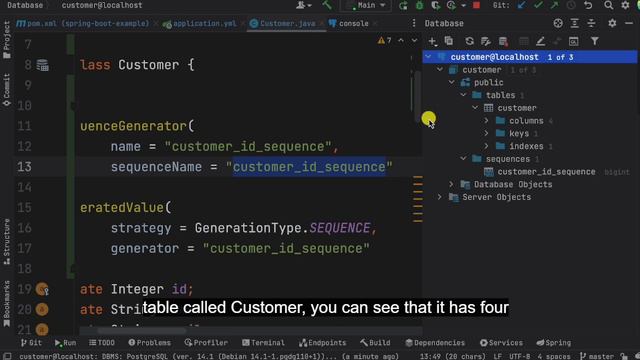640x360 pixels.
Task: Click the gutter icon beside line 19
Action: [x=42, y=289]
